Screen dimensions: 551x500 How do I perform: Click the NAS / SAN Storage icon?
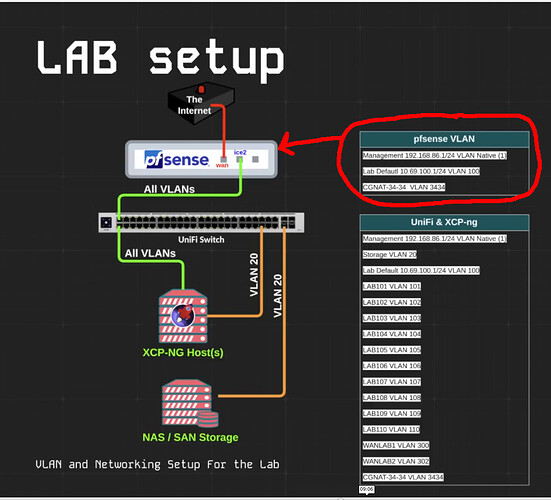tap(190, 403)
